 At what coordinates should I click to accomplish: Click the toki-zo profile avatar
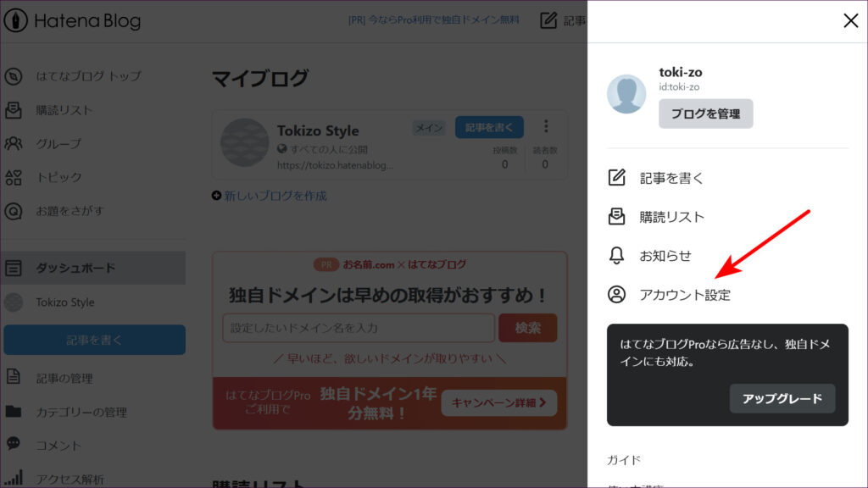pyautogui.click(x=626, y=93)
